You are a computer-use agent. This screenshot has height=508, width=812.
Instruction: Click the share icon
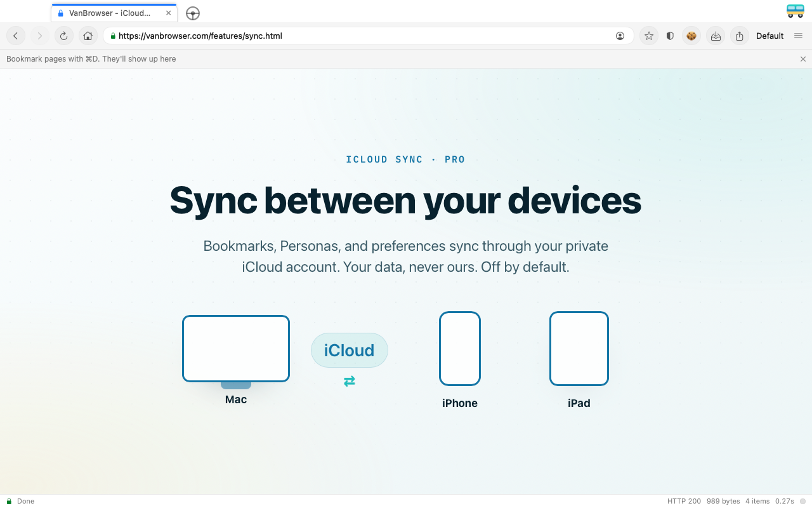[739, 36]
